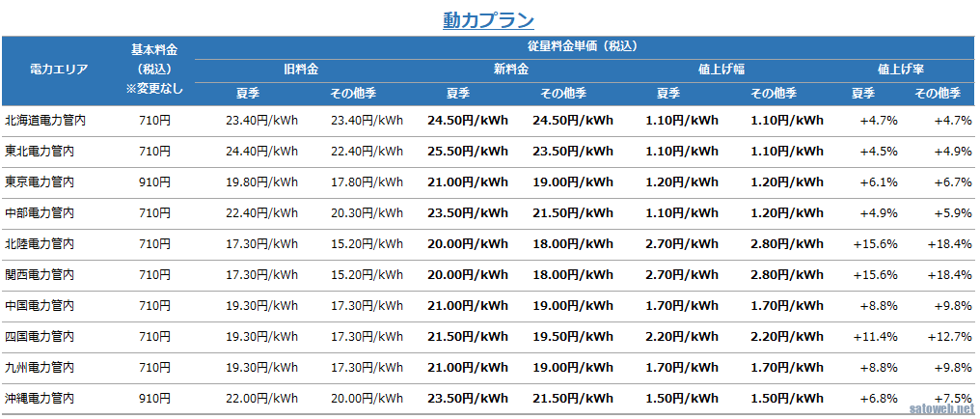Select the 沖縄電力管内 row label
Image resolution: width=980 pixels, height=419 pixels.
(x=40, y=399)
